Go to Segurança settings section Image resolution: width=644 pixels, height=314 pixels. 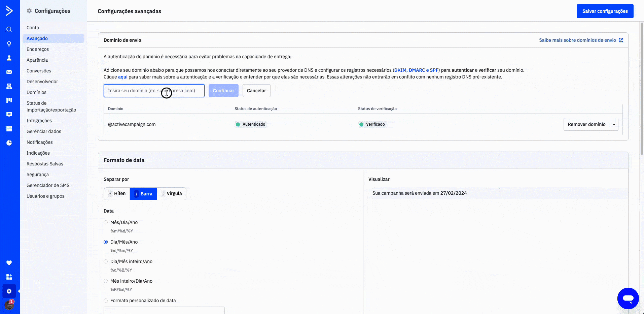(x=38, y=175)
